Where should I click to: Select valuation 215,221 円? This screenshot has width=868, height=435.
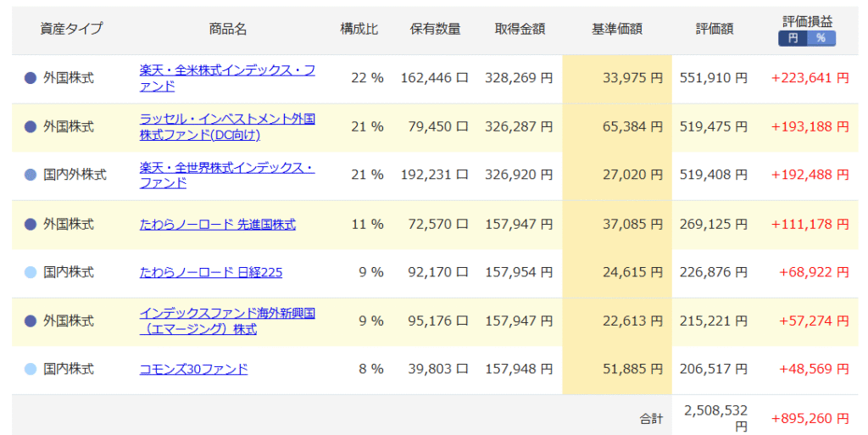tap(714, 321)
